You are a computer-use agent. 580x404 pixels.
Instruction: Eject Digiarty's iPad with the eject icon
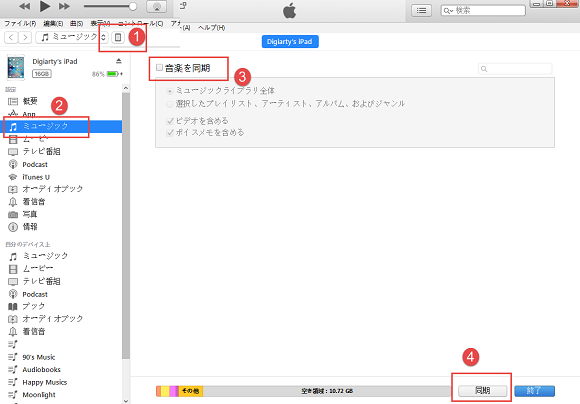click(118, 61)
